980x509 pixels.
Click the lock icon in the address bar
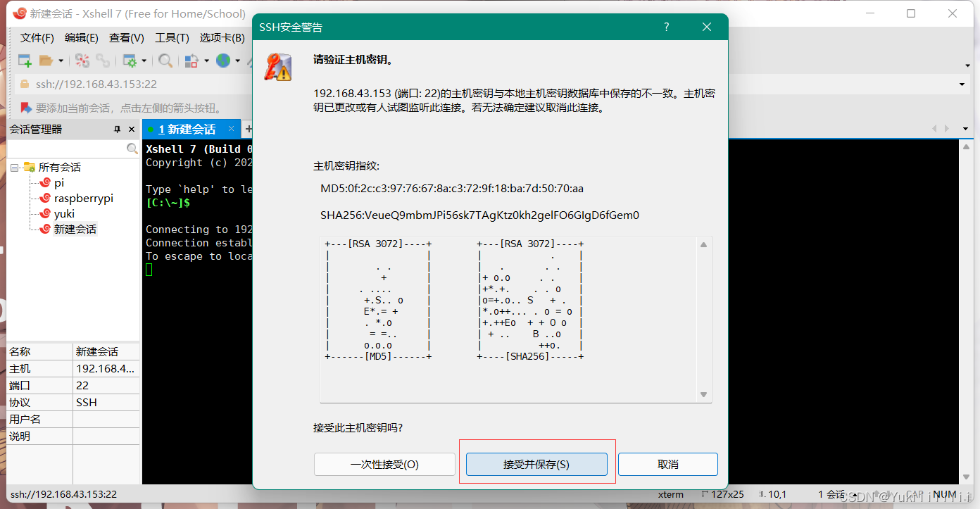25,84
